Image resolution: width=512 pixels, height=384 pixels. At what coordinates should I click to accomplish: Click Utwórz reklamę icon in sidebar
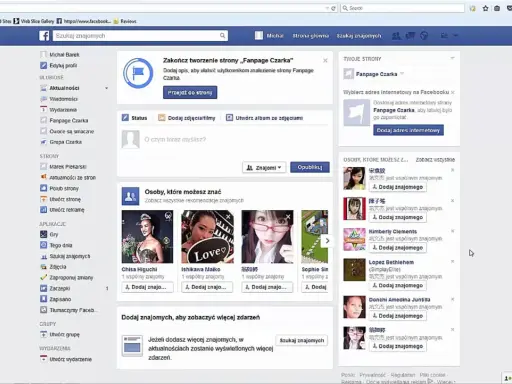click(43, 210)
